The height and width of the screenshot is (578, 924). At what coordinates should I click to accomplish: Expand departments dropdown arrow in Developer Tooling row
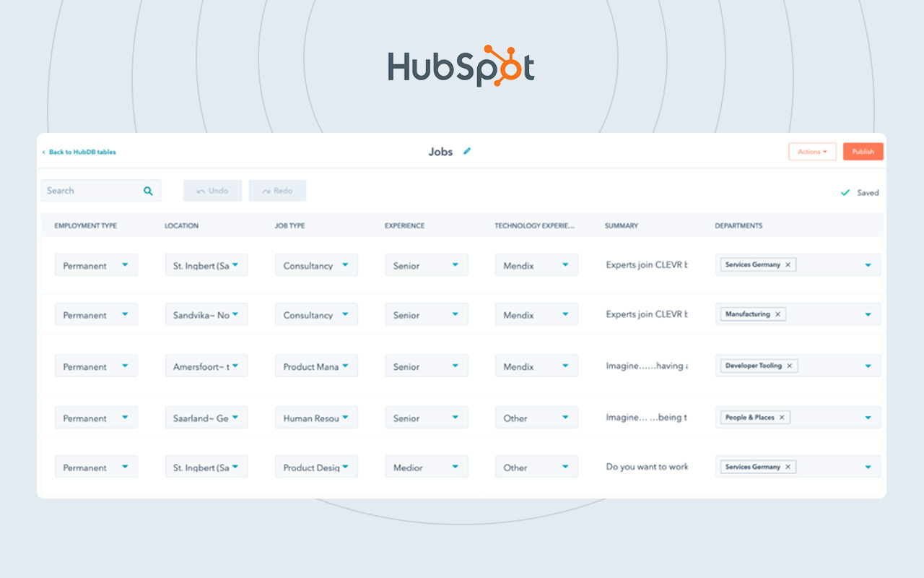click(x=868, y=366)
